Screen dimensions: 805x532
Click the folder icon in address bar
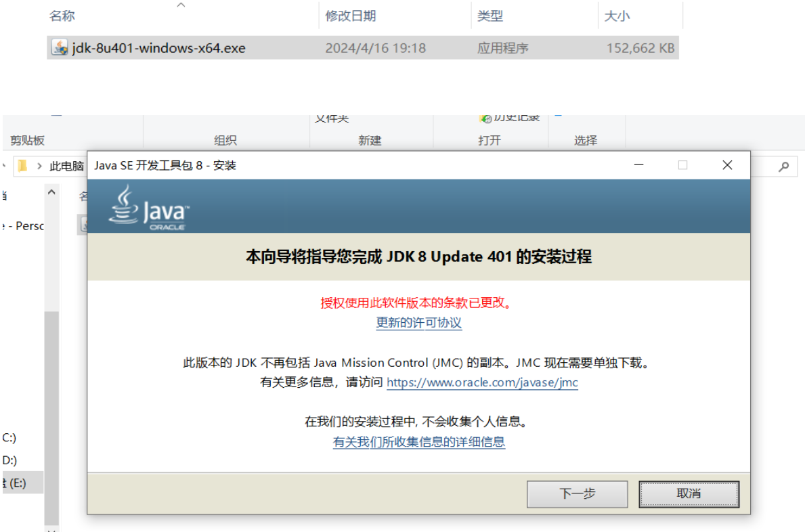[x=22, y=167]
